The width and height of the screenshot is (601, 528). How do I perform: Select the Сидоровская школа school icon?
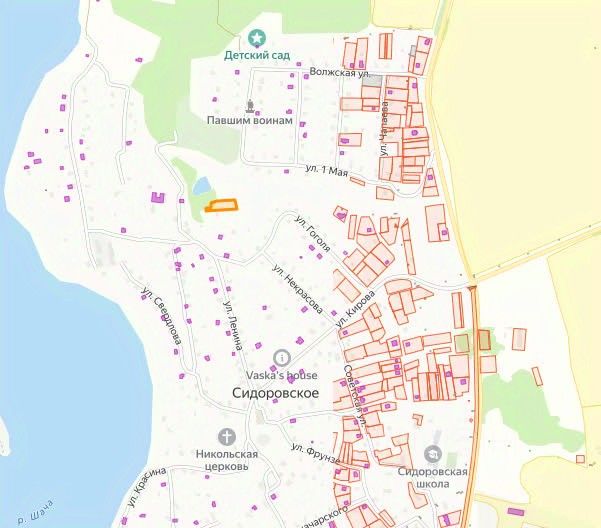pyautogui.click(x=433, y=454)
